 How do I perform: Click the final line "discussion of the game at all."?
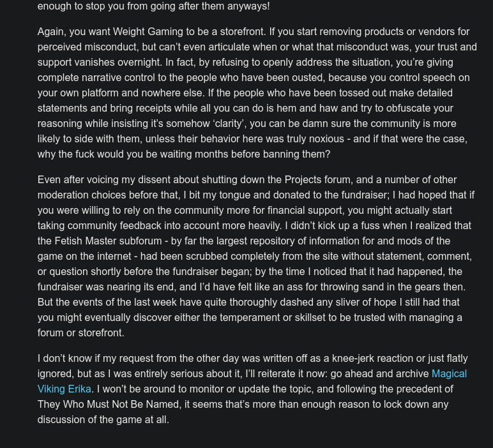tap(103, 420)
